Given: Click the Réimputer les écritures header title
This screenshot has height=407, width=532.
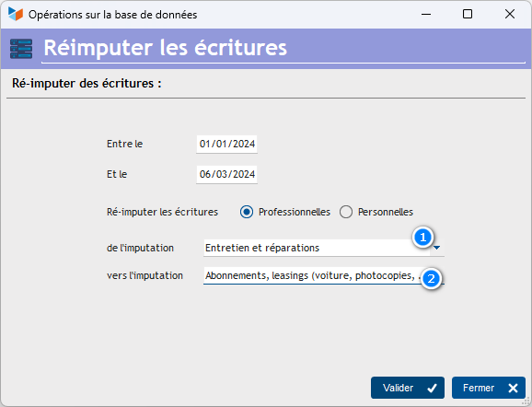Looking at the screenshot, I should (166, 48).
